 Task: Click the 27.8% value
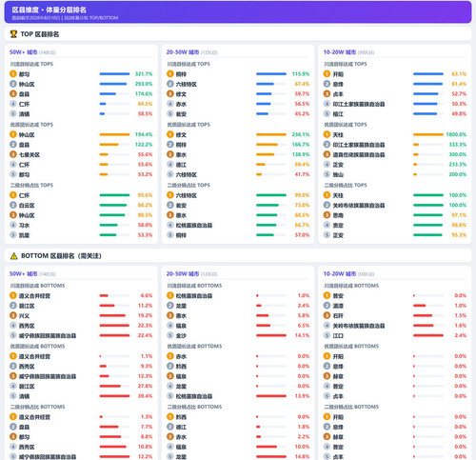(145, 386)
